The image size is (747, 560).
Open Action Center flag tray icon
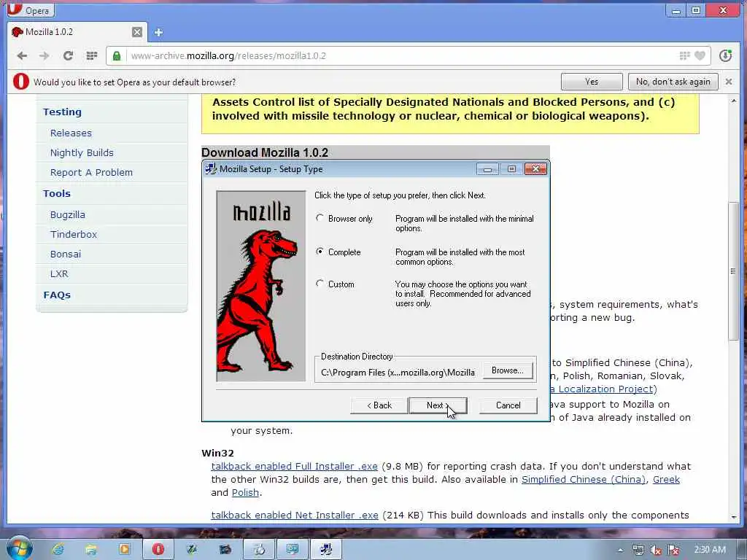[x=673, y=550]
